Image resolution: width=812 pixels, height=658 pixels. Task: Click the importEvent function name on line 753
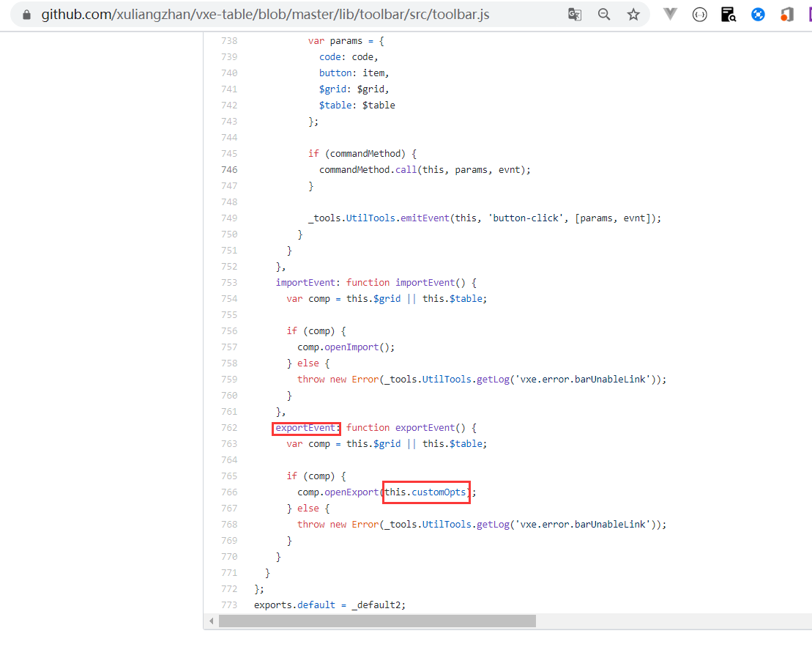pyautogui.click(x=305, y=282)
